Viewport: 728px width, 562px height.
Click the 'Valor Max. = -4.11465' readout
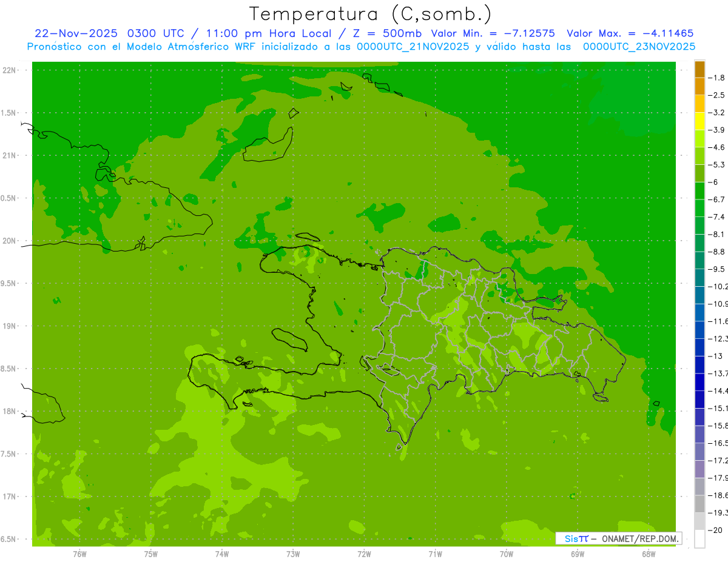[x=630, y=33]
